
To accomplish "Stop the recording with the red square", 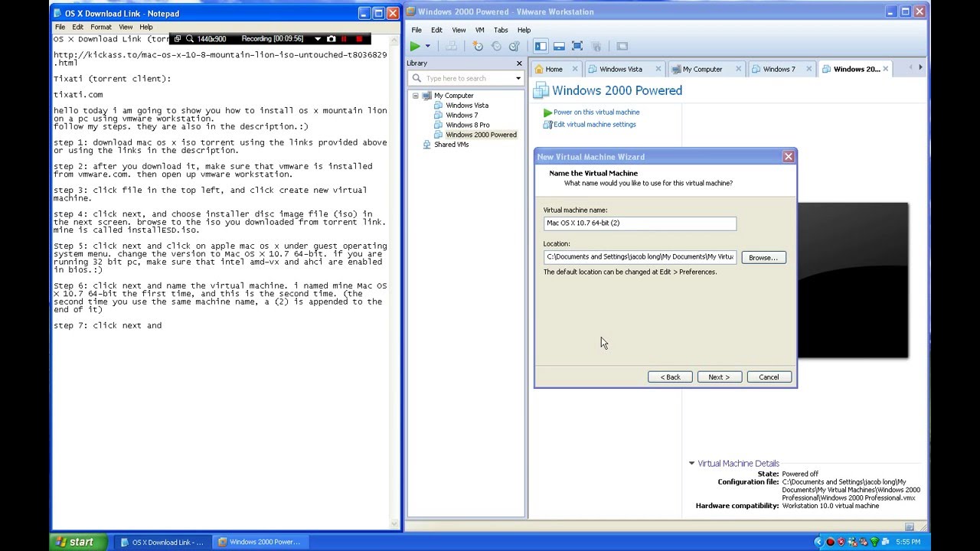I will 359,39.
